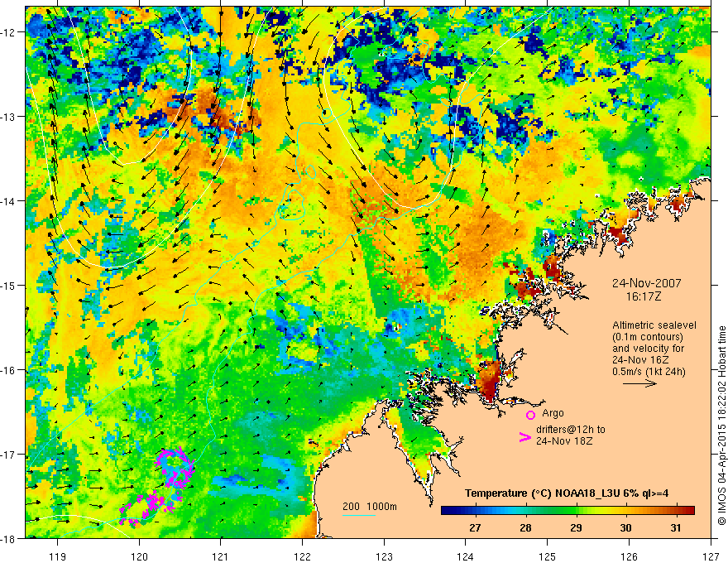Click the 0.5m/s velocity scale arrow

click(x=639, y=383)
